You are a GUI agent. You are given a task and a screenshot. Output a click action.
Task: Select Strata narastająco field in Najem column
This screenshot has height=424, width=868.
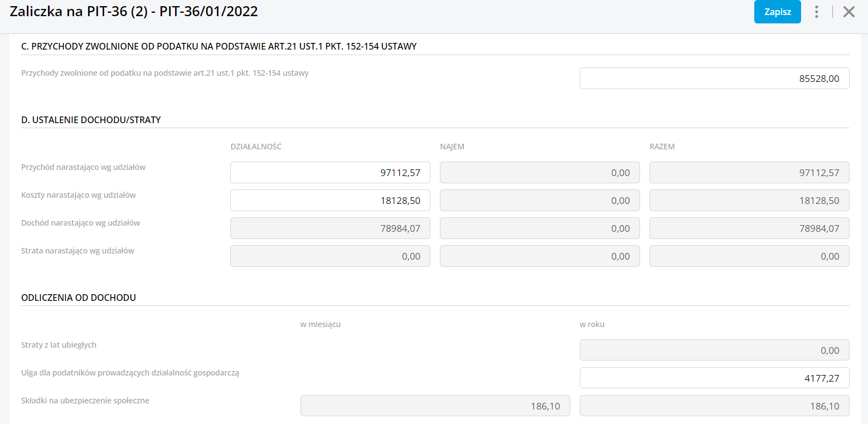tap(540, 256)
